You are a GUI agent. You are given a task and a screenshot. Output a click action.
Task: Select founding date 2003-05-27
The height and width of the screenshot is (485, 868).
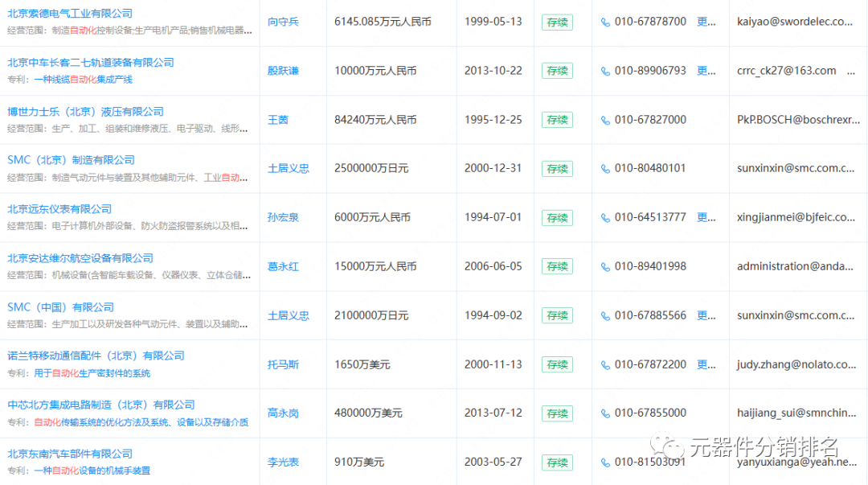[x=493, y=462]
